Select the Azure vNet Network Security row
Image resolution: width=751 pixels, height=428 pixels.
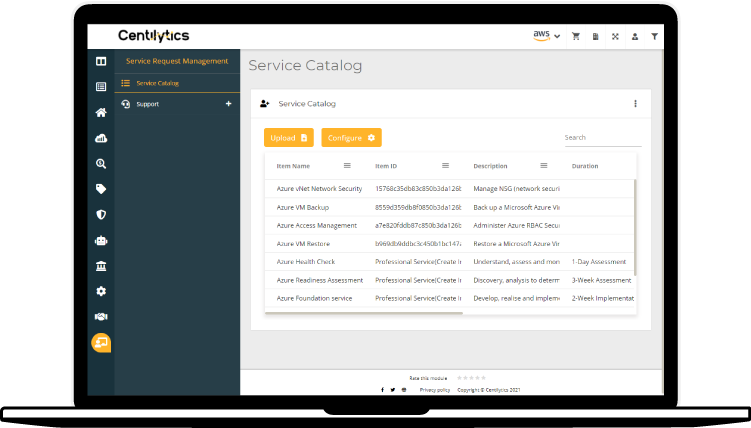[x=450, y=189]
